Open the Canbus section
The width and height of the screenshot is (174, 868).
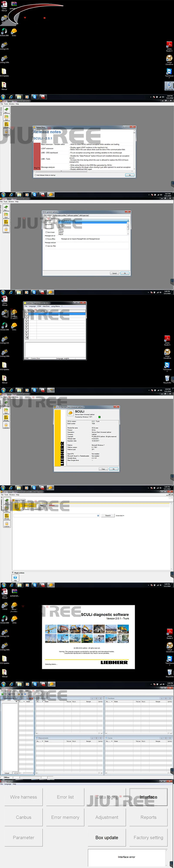[x=23, y=817]
